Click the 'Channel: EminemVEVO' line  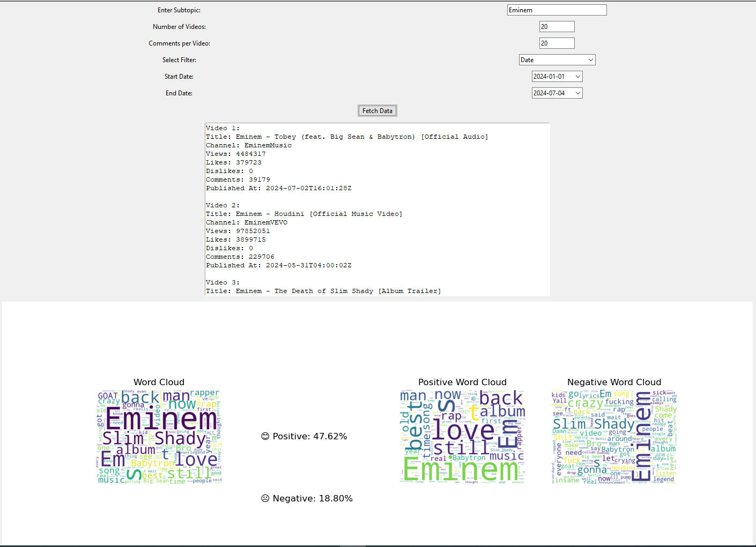point(247,222)
